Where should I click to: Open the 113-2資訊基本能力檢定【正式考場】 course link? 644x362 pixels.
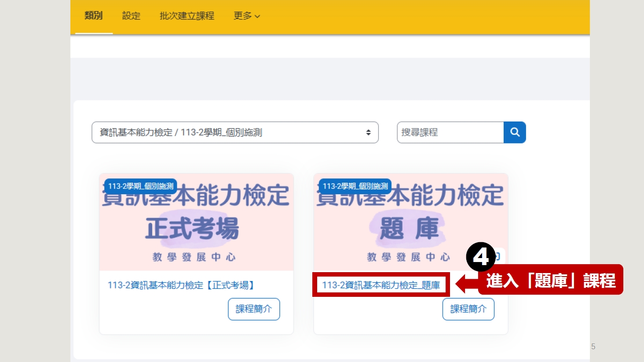tap(182, 285)
